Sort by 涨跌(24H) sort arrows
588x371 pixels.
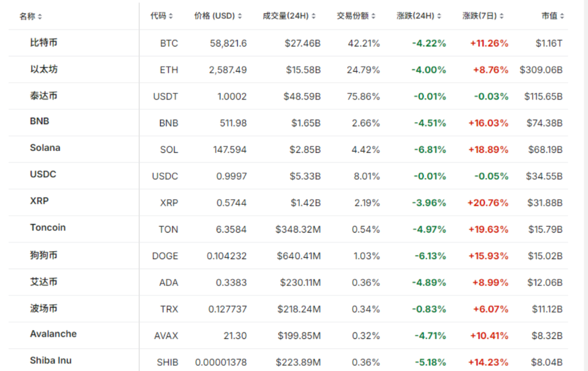coord(439,16)
